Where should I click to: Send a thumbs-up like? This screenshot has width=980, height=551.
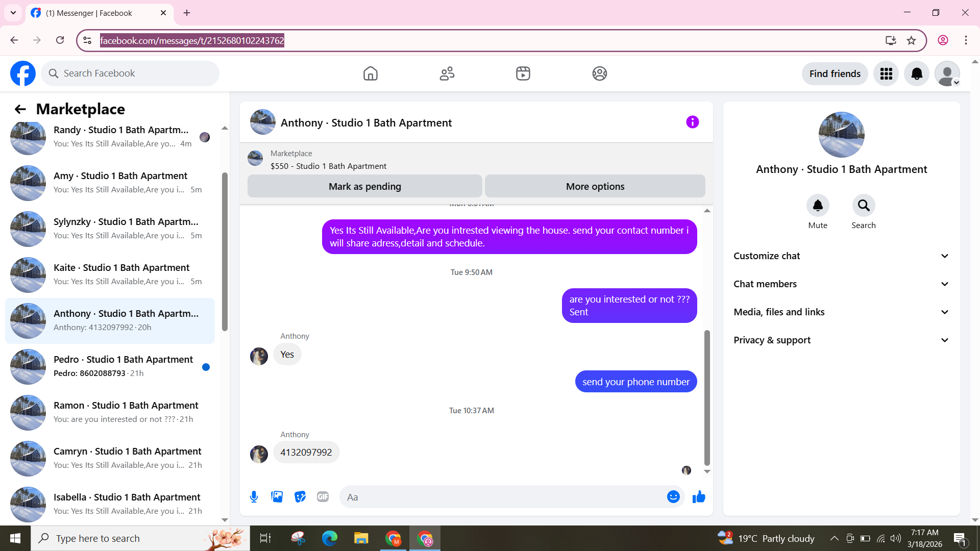point(699,497)
